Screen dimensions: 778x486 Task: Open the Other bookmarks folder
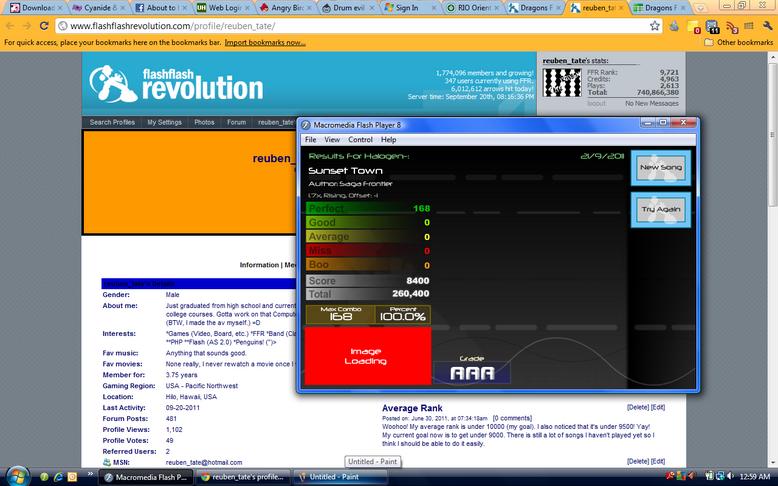tap(739, 42)
